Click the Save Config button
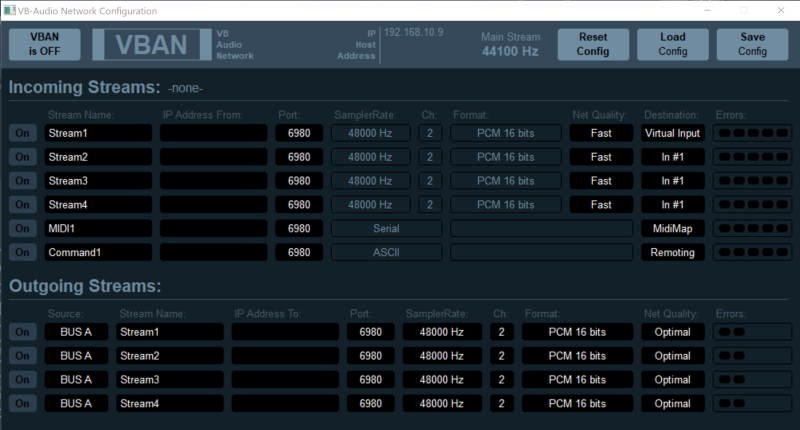Screen dimensions: 800x430 coord(752,45)
